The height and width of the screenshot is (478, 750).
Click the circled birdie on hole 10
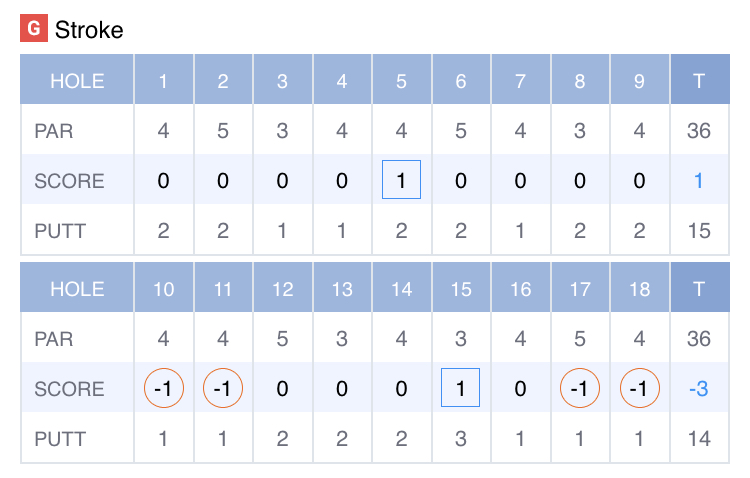pos(164,388)
